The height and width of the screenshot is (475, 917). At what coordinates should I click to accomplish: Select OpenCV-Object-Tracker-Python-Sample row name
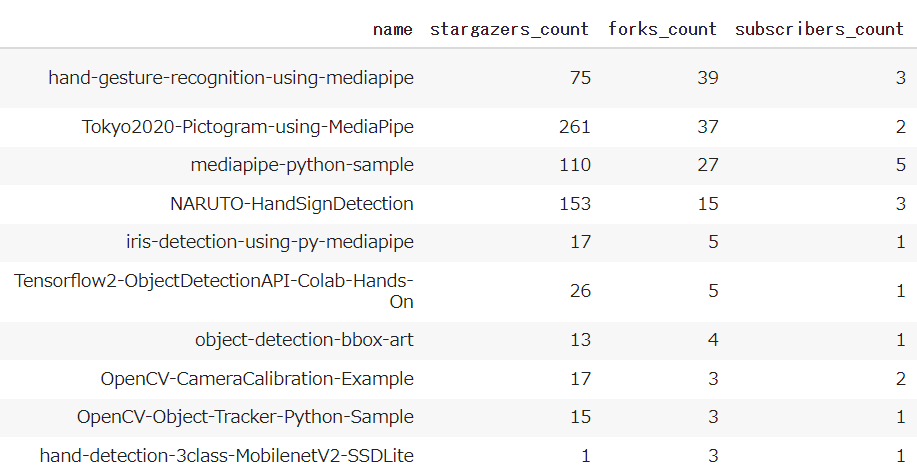tap(246, 417)
